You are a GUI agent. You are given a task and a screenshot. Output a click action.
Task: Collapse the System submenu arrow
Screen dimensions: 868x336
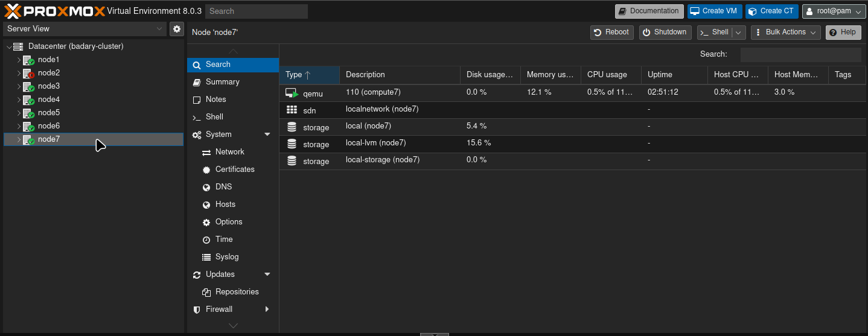pyautogui.click(x=267, y=135)
